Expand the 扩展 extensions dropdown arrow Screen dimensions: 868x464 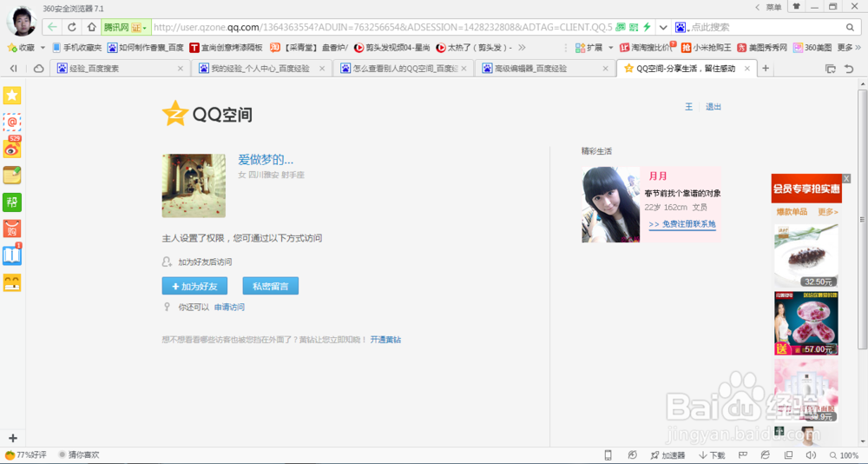pos(610,48)
